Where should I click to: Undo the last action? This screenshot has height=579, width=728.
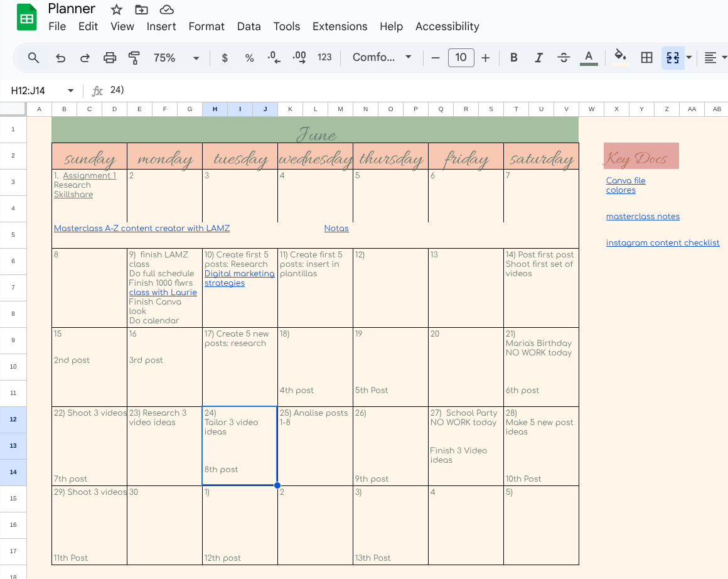point(60,58)
